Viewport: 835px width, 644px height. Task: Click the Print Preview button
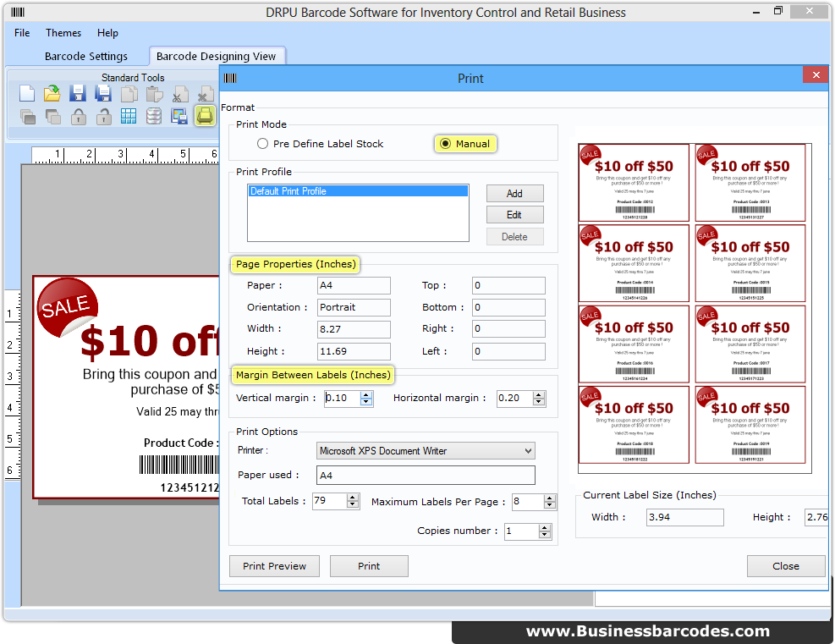[274, 566]
